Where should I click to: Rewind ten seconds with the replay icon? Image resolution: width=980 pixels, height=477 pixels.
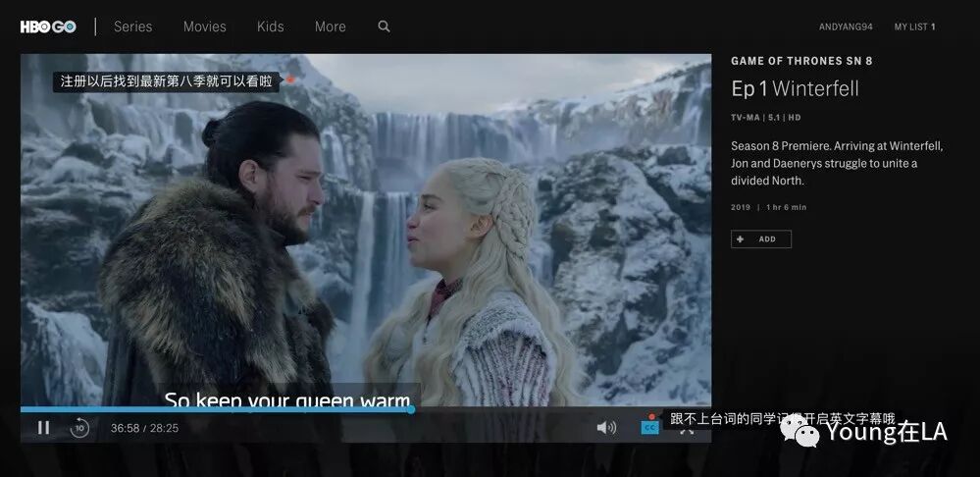79,428
